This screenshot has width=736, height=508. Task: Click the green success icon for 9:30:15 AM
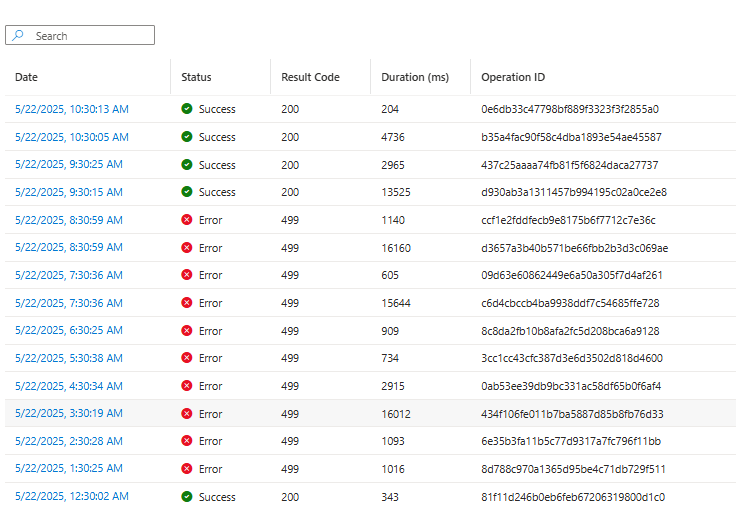pos(187,192)
